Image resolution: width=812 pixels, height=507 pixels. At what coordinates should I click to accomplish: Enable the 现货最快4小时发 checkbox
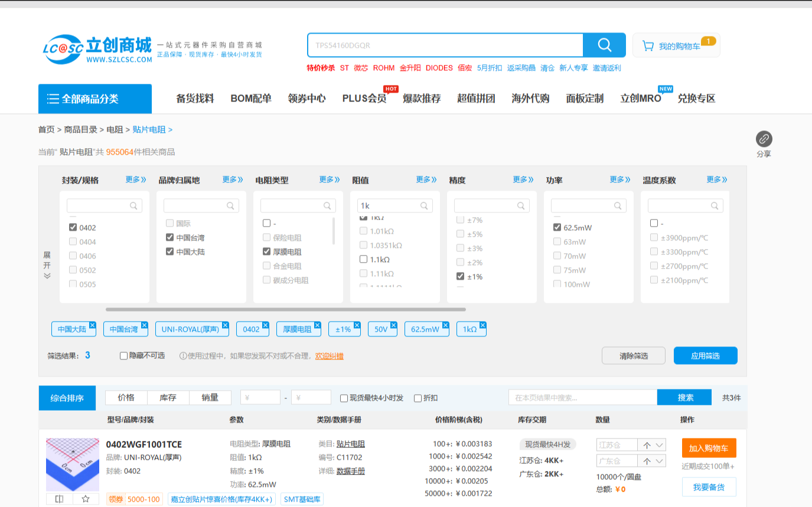(x=344, y=398)
